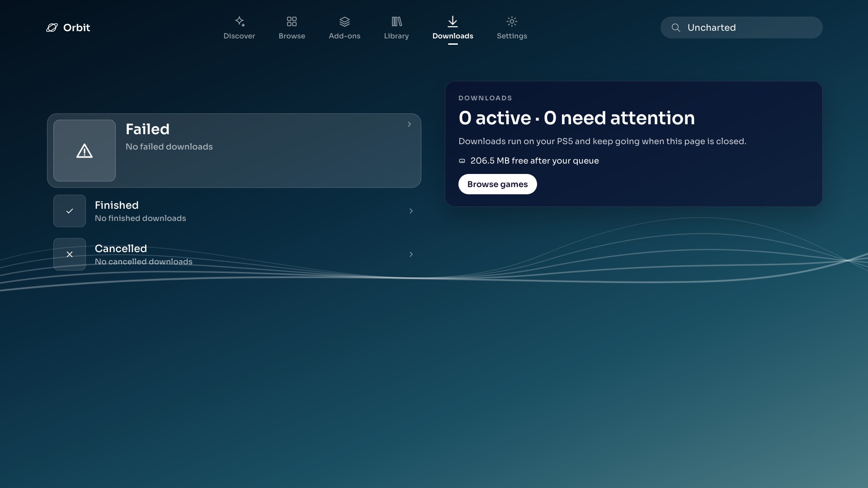
Task: Click the 'Cancelled' heading text
Action: (x=121, y=249)
